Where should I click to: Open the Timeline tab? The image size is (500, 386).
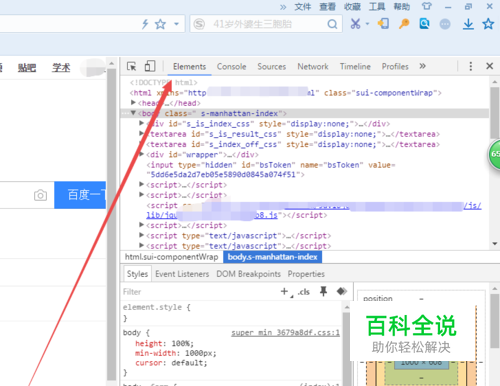point(355,67)
